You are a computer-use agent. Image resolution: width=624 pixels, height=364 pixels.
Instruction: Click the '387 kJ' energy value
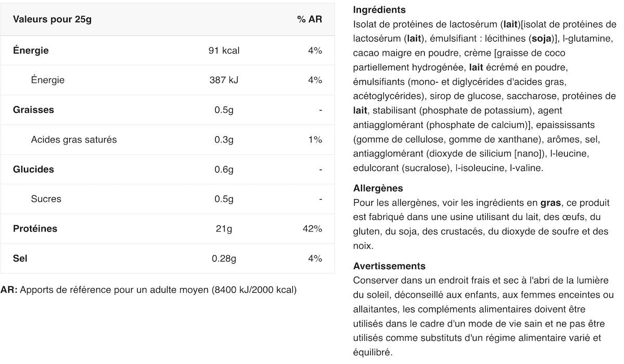point(224,80)
